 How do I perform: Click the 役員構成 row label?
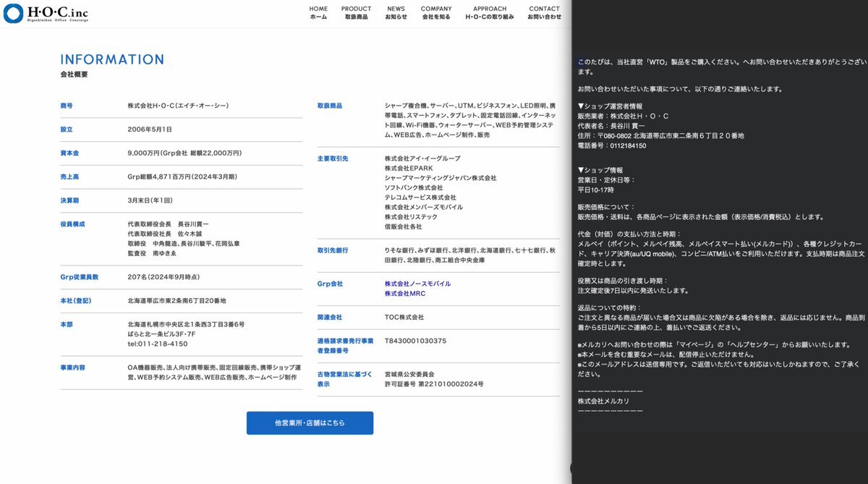[73, 224]
